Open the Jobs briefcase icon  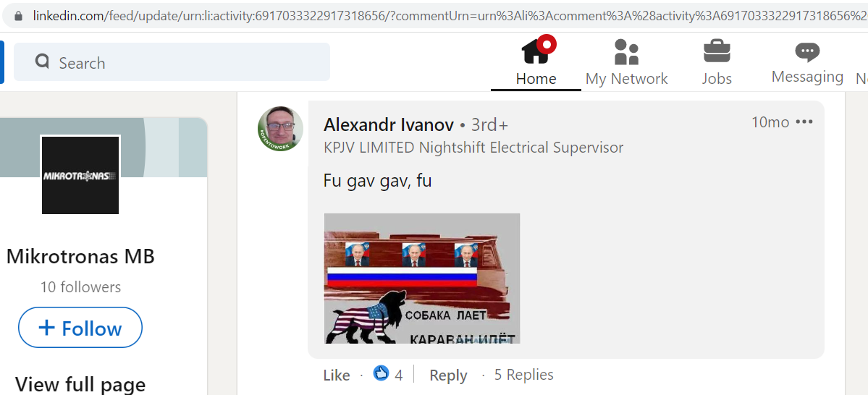(x=717, y=51)
